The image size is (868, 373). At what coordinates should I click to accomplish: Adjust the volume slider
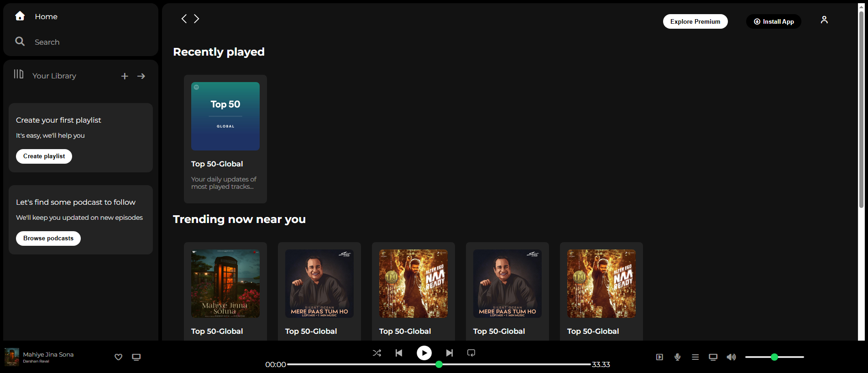click(x=774, y=357)
